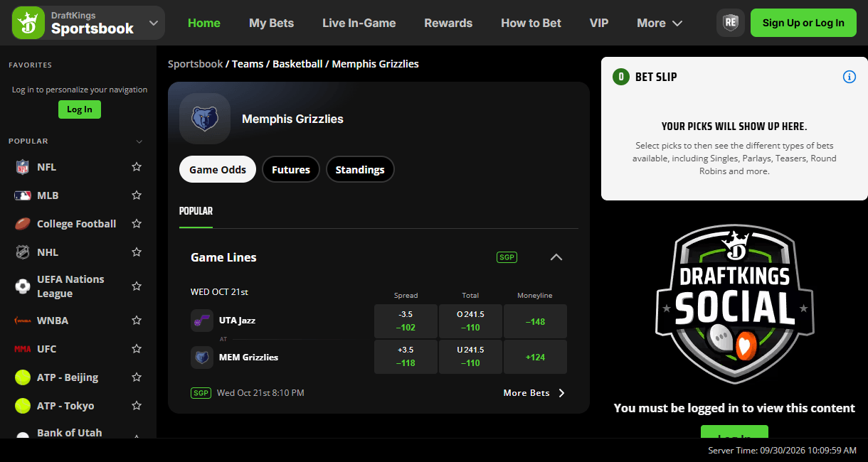
Task: Switch to the Futures tab
Action: pyautogui.click(x=291, y=169)
